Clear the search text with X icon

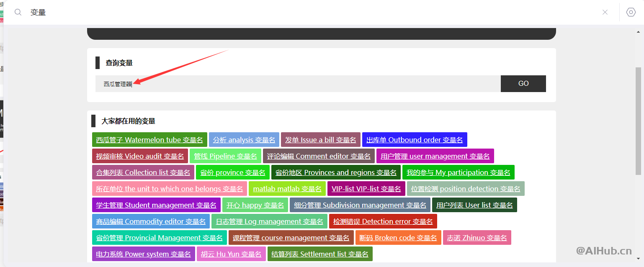click(605, 12)
